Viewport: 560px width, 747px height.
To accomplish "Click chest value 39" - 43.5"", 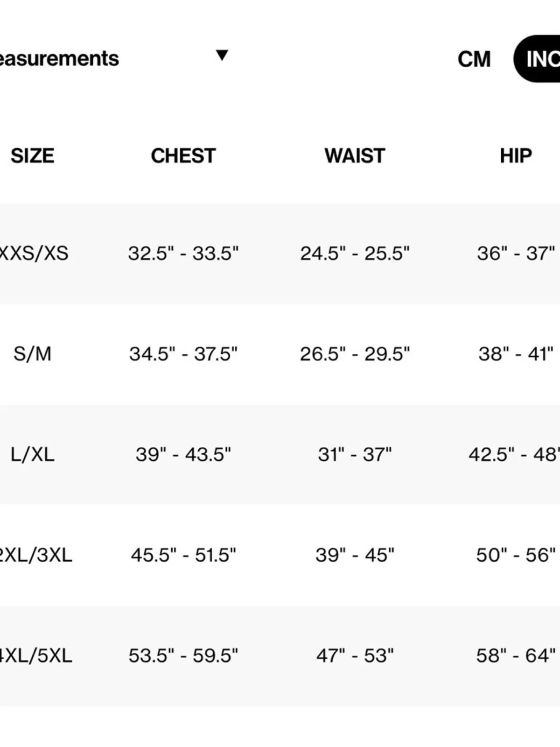I will coord(183,454).
